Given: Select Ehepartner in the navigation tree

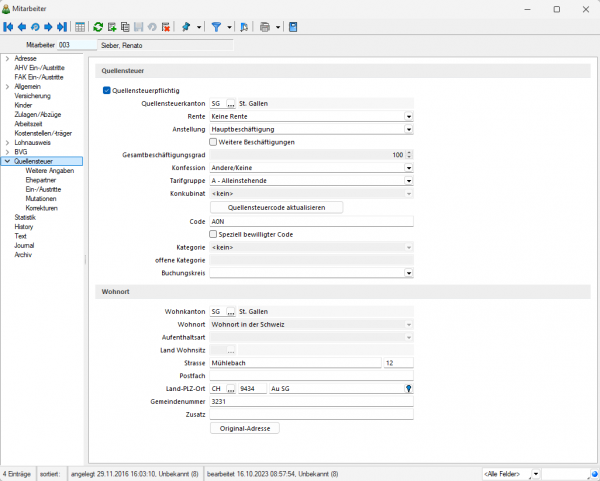Looking at the screenshot, I should point(42,179).
